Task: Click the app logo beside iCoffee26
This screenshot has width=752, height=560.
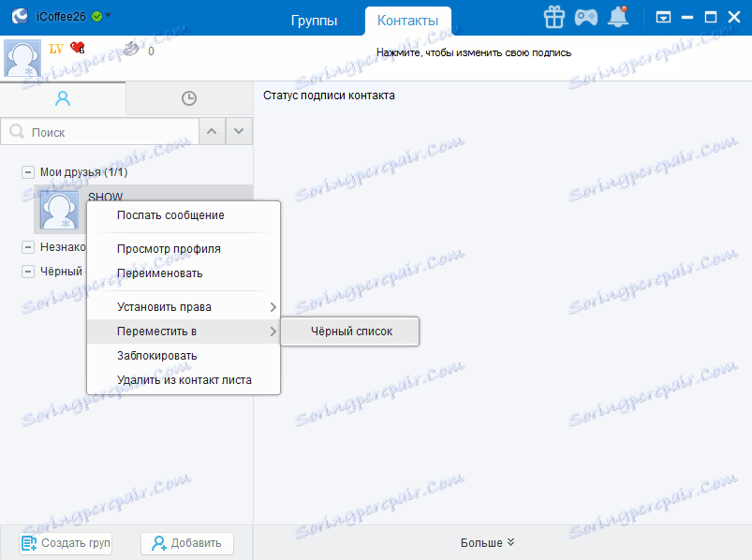Action: tap(21, 16)
